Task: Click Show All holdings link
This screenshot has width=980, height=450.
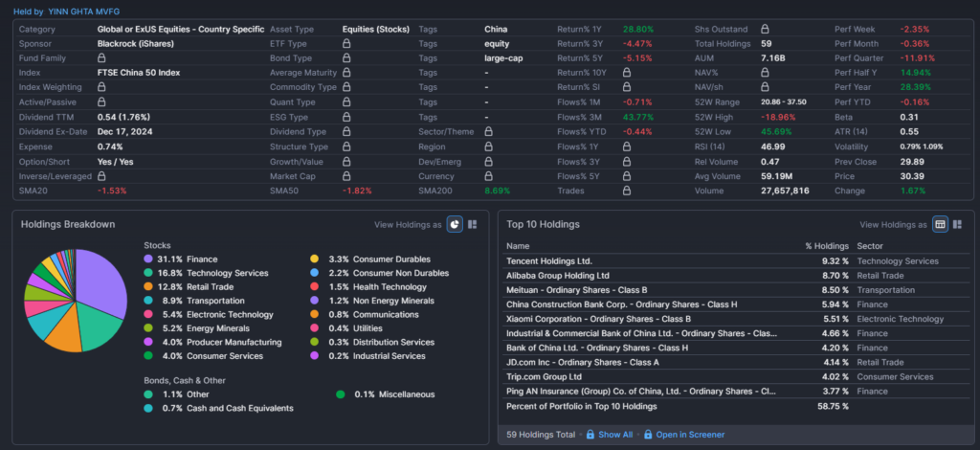Action: (x=614, y=435)
